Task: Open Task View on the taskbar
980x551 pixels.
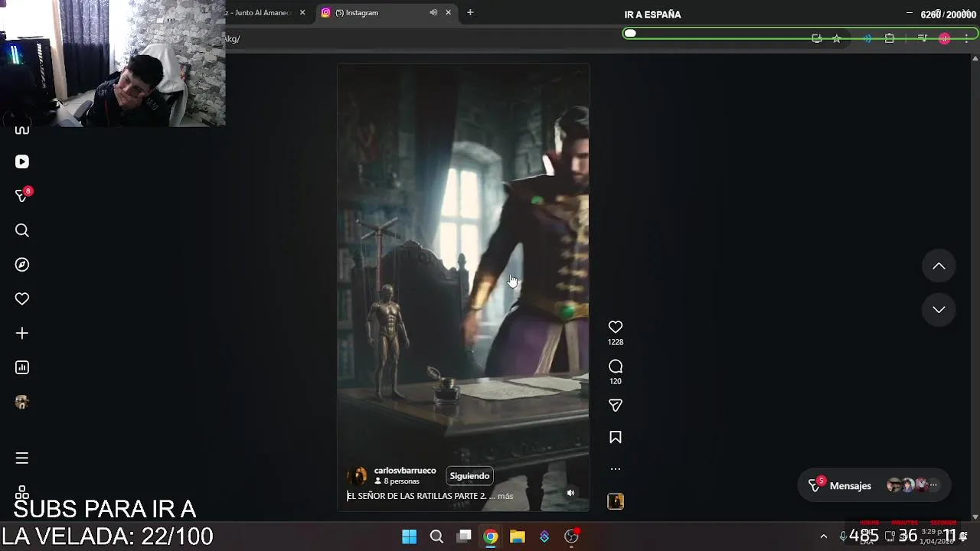Action: (x=464, y=536)
